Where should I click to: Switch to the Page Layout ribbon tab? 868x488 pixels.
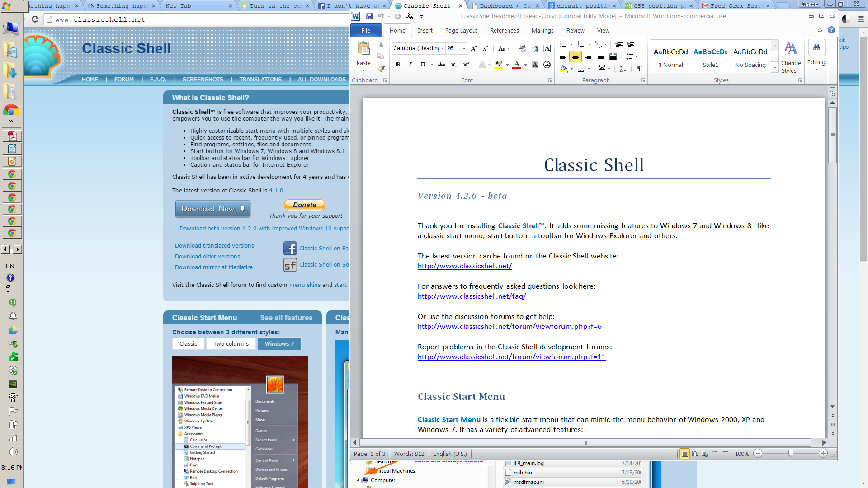coord(461,31)
